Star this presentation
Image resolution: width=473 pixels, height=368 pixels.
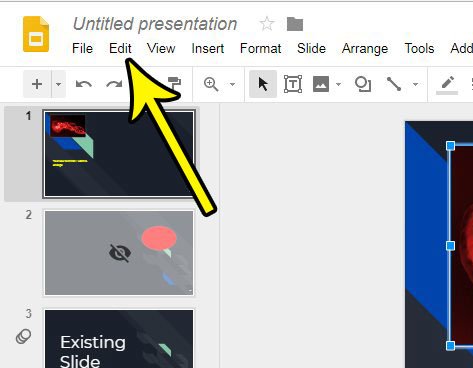(267, 24)
